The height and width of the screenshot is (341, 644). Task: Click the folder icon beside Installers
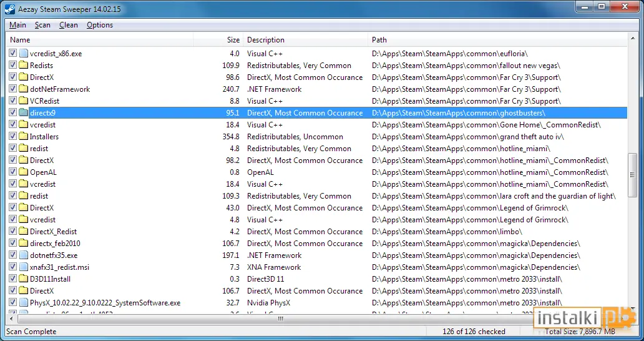24,136
